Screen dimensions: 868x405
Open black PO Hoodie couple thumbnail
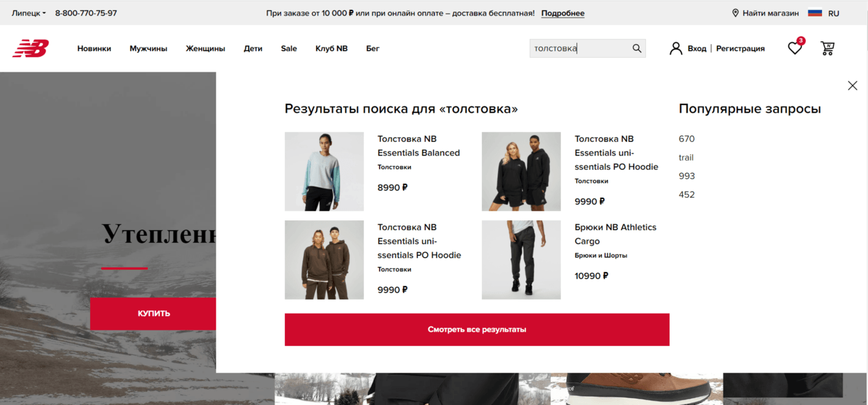521,172
